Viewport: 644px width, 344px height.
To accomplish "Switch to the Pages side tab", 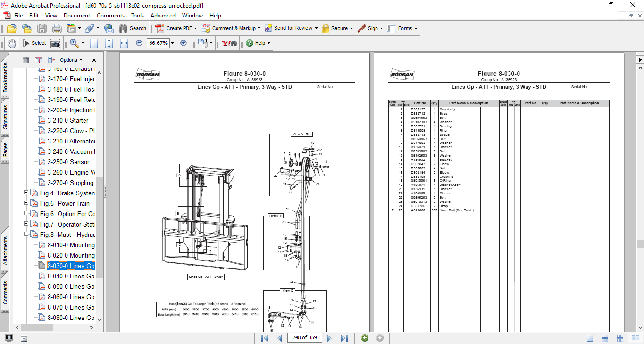I will (5, 150).
